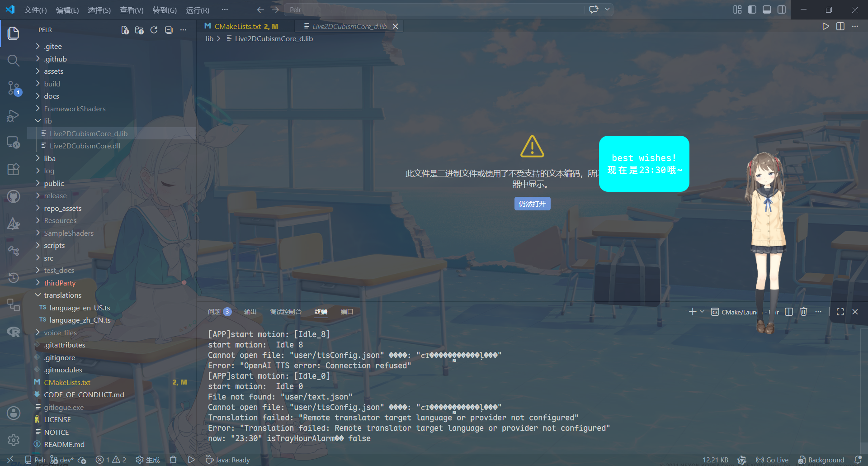Click Java: Ready status item
868x466 pixels.
point(227,460)
